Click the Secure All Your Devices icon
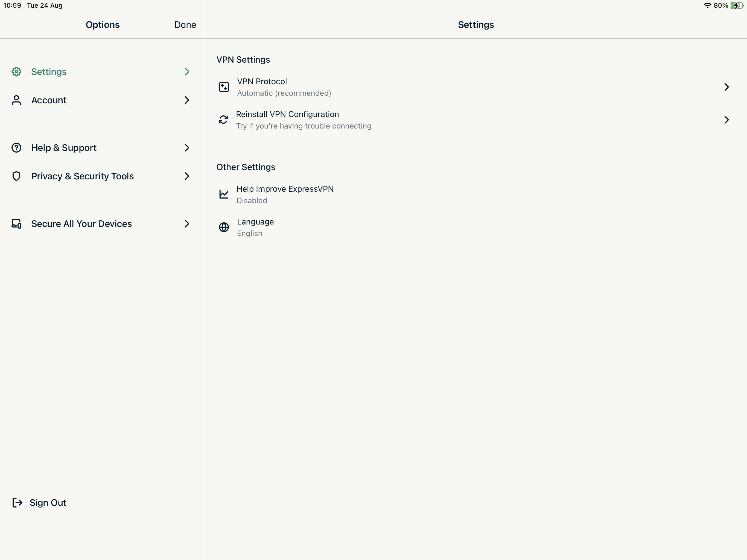The width and height of the screenshot is (747, 560). pos(17,224)
